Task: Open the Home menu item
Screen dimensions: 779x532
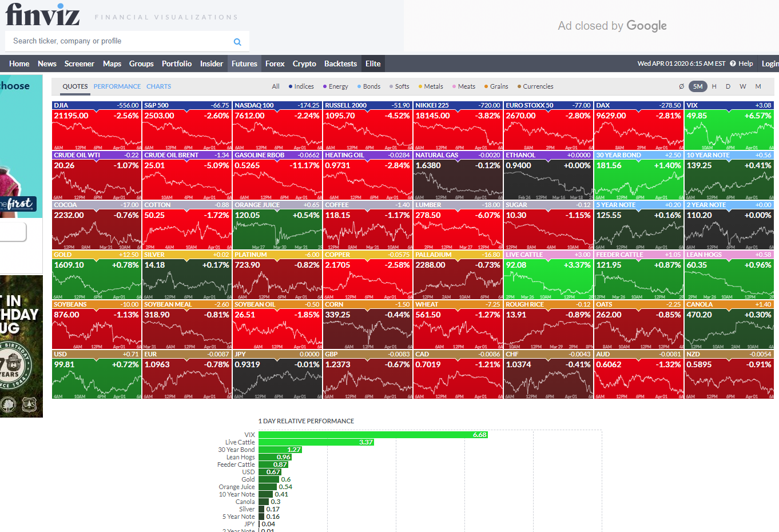Action: click(x=19, y=63)
